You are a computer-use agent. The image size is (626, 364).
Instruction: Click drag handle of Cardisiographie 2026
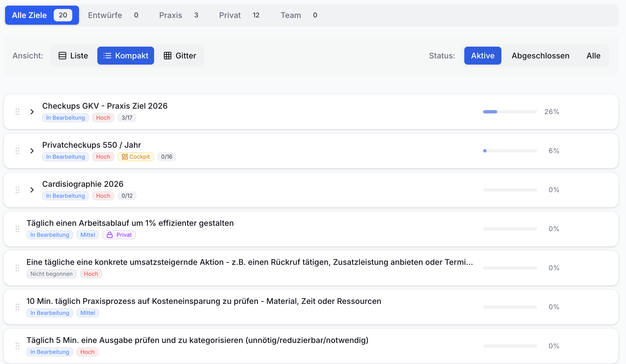point(17,190)
